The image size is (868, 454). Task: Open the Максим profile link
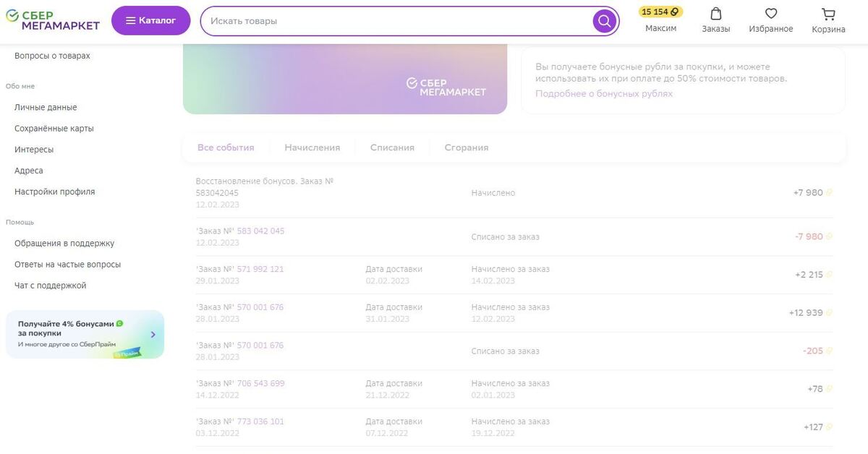click(661, 28)
